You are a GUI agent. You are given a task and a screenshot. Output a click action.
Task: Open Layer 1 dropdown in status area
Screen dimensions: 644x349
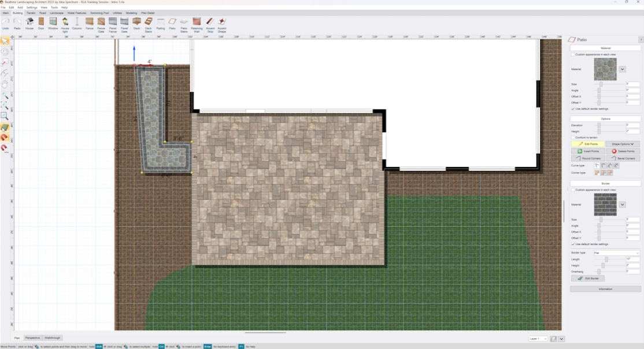click(x=538, y=339)
